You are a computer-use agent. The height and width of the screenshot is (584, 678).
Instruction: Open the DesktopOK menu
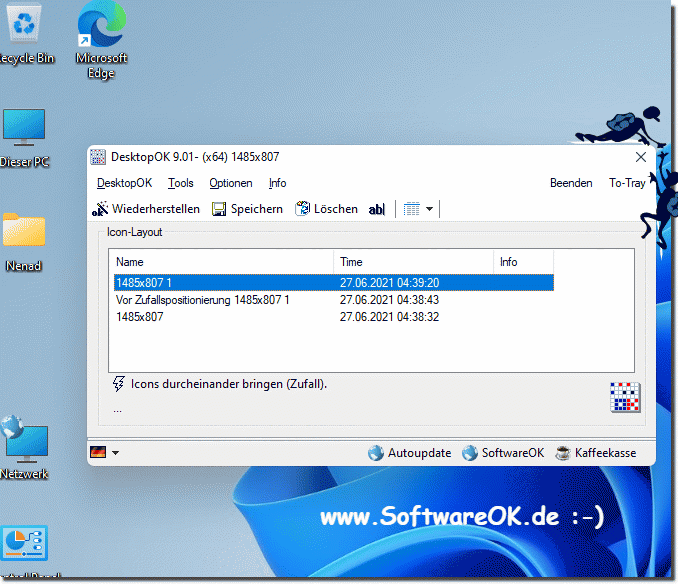pos(125,183)
